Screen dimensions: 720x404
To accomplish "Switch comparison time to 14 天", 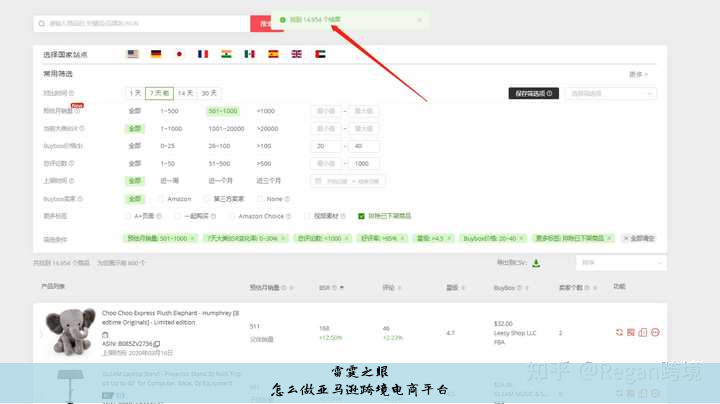I will 186,93.
